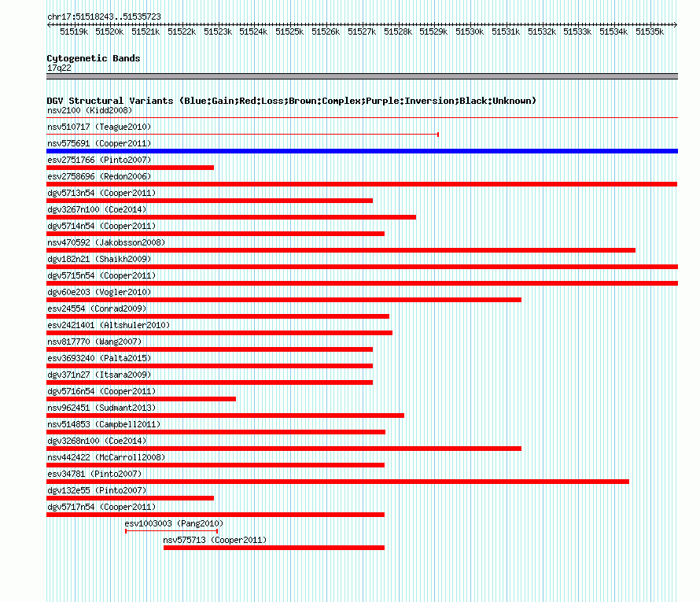Click the red dgv5716n54 loss bar
The image size is (700, 602).
141,399
